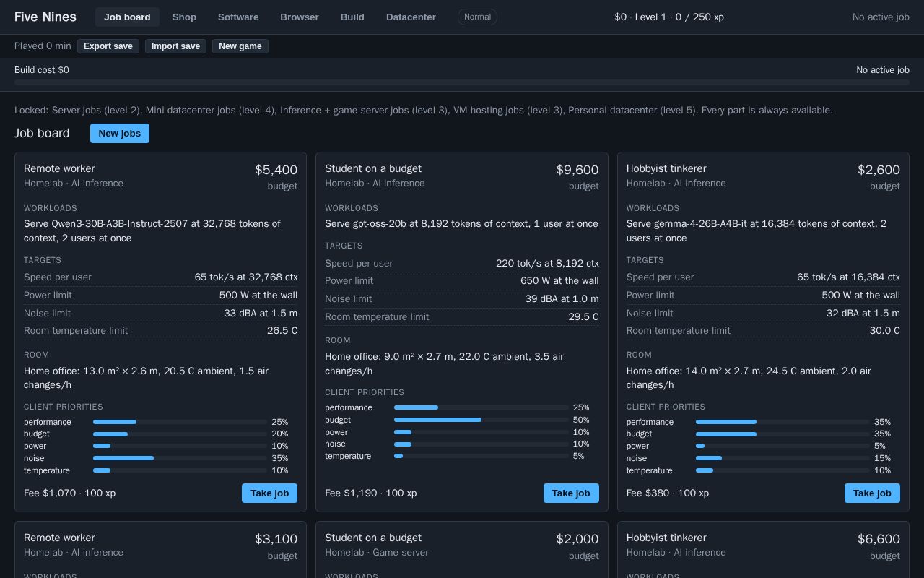Click the 'Homelab · Game server' subtitle

[377, 552]
